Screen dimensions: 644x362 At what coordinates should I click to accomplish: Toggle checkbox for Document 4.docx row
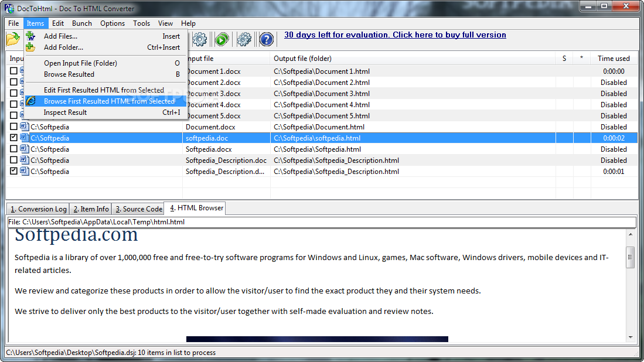pyautogui.click(x=13, y=104)
